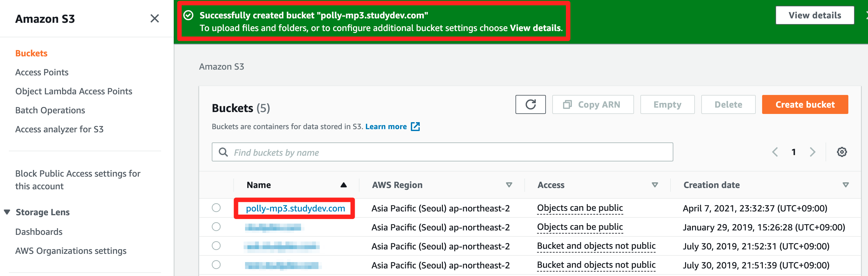The height and width of the screenshot is (276, 868).
Task: Click the success checkmark icon in banner
Action: click(188, 16)
